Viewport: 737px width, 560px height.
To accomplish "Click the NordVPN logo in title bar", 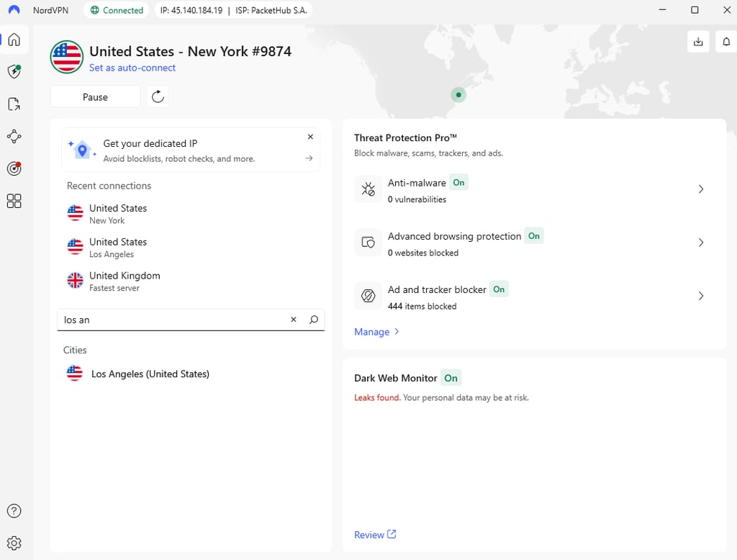I will coord(14,10).
